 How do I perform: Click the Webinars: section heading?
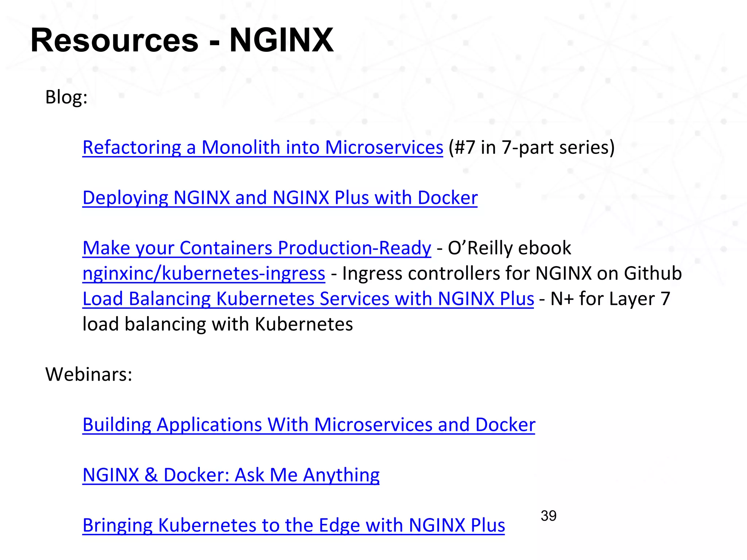point(89,374)
